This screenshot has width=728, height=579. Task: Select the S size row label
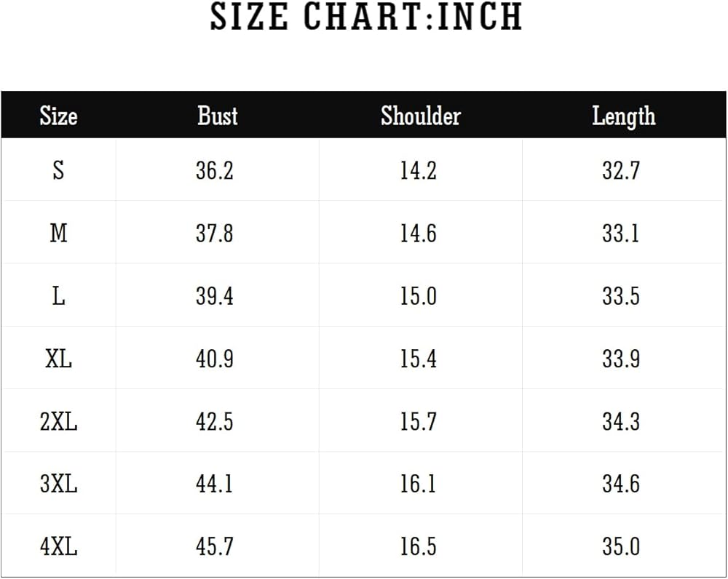click(58, 170)
